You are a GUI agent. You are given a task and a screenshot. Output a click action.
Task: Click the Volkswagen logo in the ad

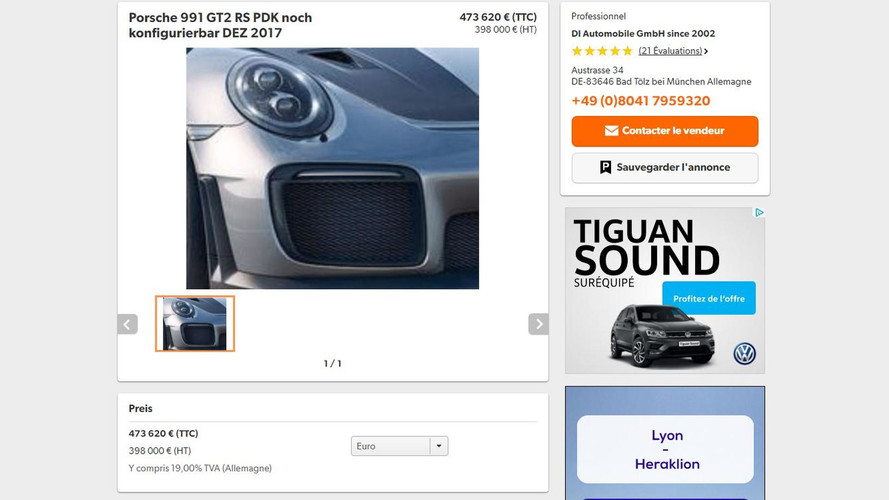pyautogui.click(x=744, y=354)
